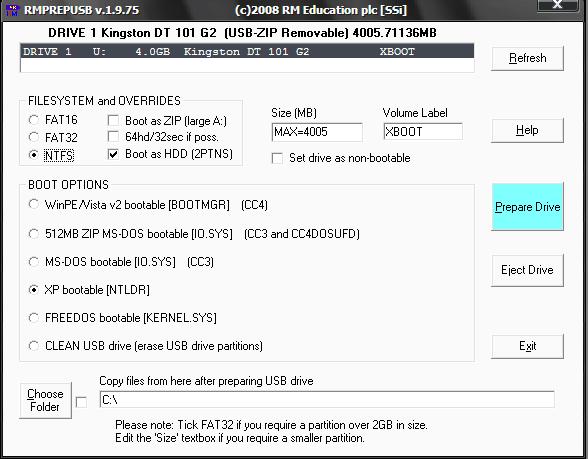Click the Prepare Drive button

point(527,207)
